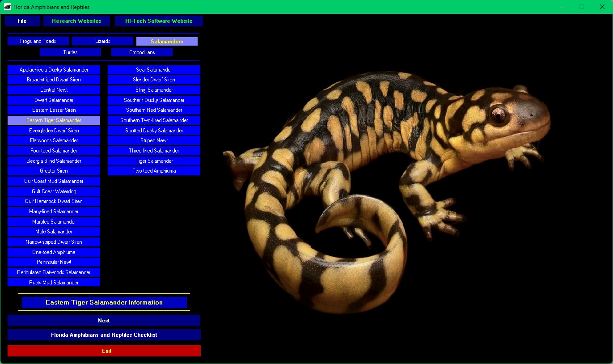Open the File menu
613x364 pixels.
pos(22,21)
